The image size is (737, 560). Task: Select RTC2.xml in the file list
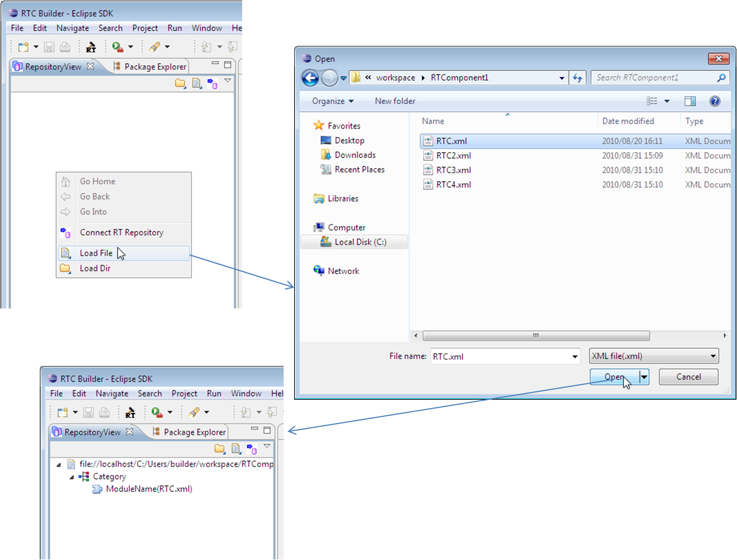[x=453, y=155]
